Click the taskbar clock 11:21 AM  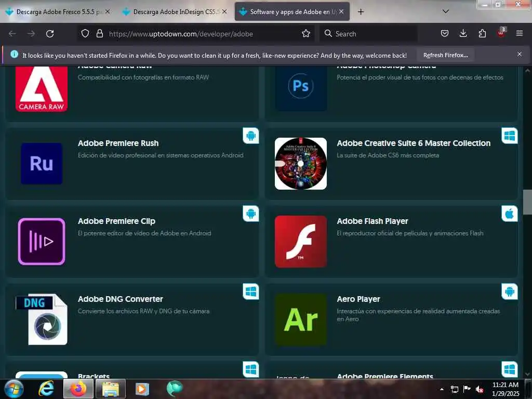click(505, 385)
